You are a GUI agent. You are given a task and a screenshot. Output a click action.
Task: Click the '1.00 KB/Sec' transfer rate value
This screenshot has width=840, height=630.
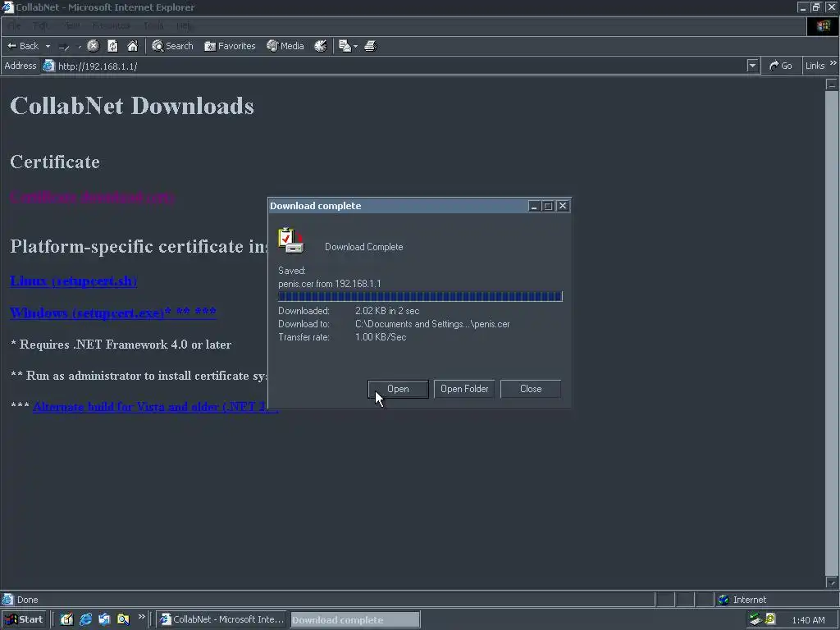(381, 337)
